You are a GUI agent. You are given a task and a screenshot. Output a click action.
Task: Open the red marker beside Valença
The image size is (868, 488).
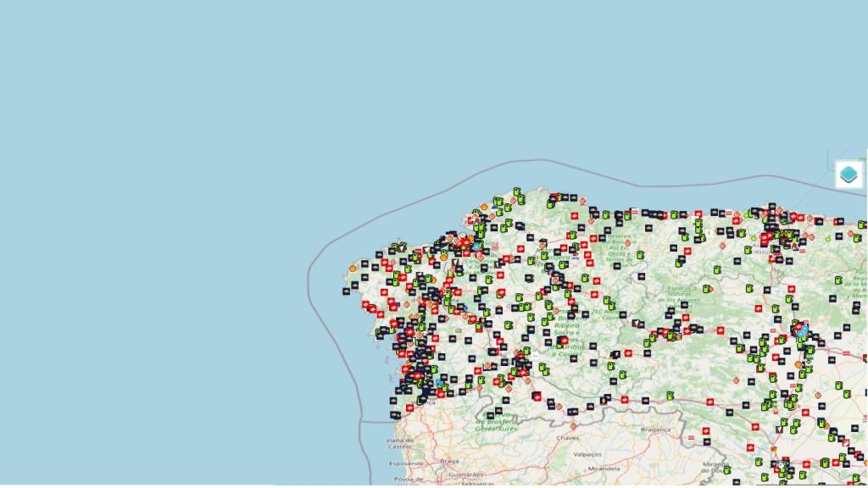(409, 408)
